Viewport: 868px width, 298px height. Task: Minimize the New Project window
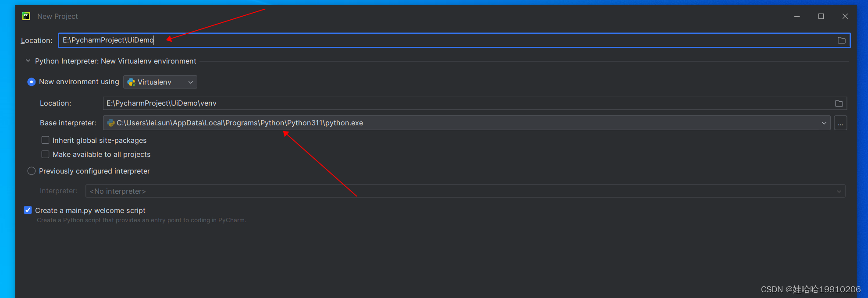(797, 16)
